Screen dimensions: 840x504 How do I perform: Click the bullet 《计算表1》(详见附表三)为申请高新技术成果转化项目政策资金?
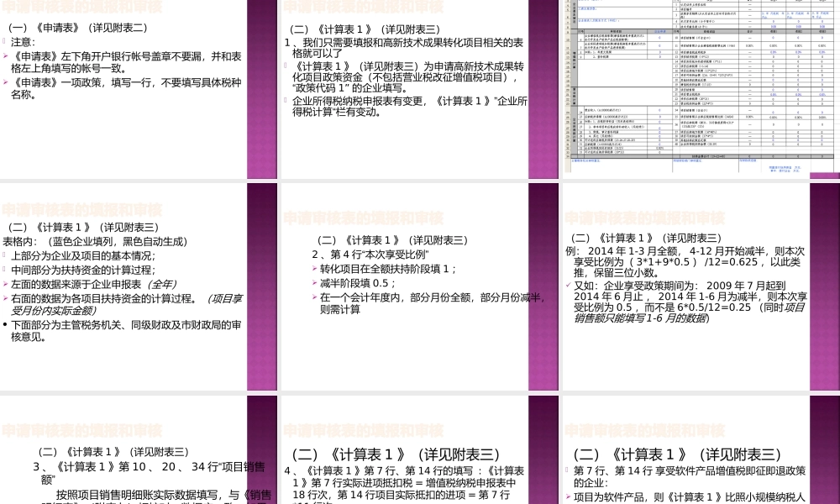(x=408, y=77)
